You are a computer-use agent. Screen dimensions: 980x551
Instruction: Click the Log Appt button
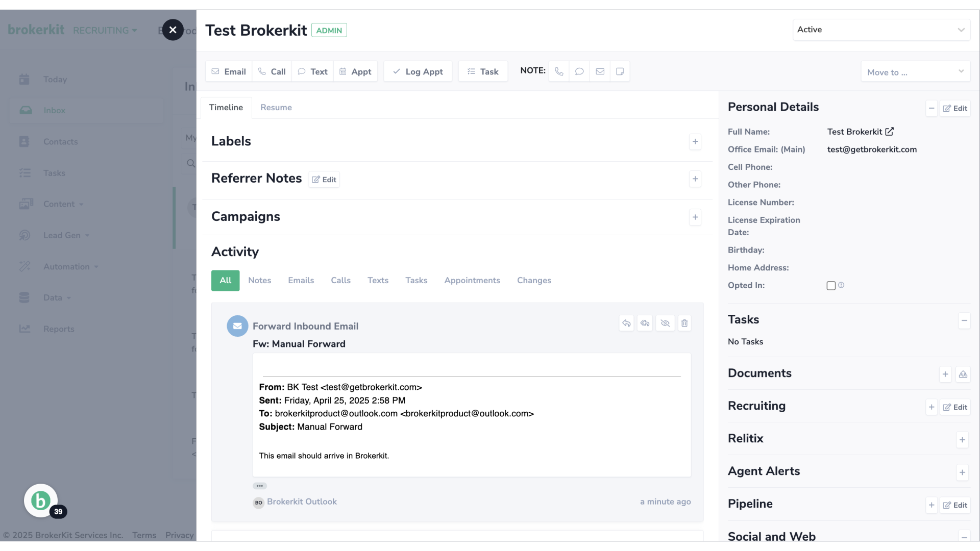(x=418, y=71)
